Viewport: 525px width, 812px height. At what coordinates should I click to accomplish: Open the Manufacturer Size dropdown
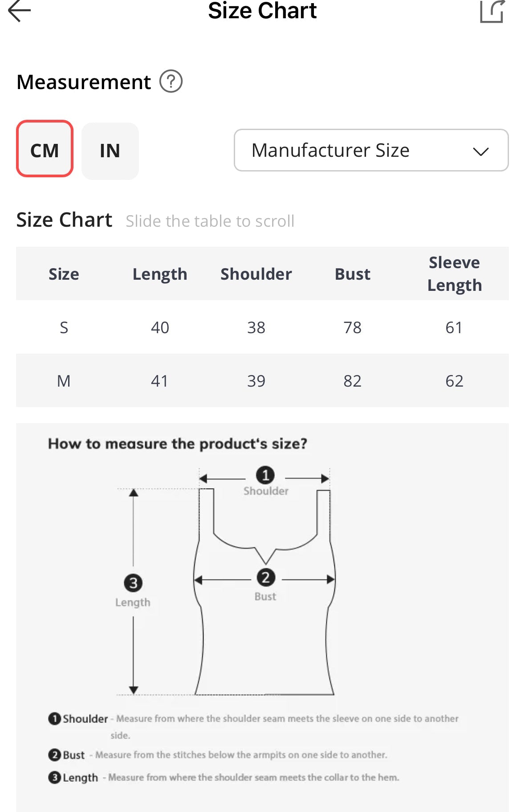[x=370, y=150]
